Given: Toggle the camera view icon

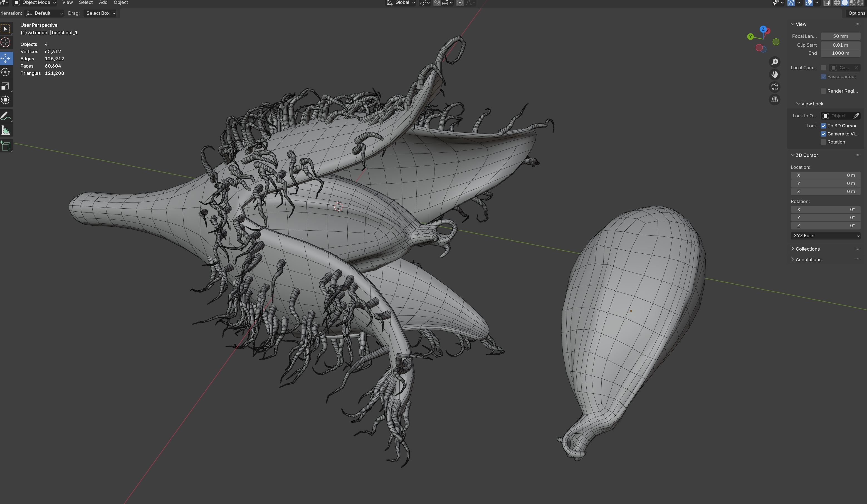Looking at the screenshot, I should (x=774, y=87).
